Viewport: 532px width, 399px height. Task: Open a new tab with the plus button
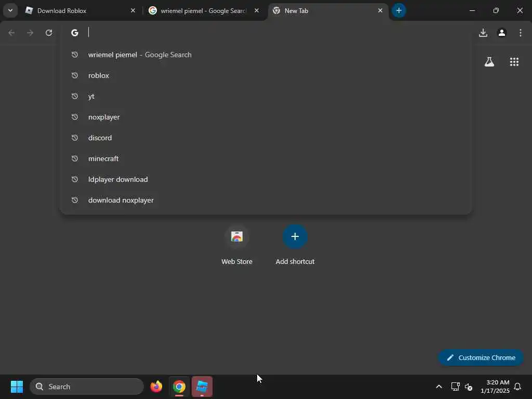399,10
